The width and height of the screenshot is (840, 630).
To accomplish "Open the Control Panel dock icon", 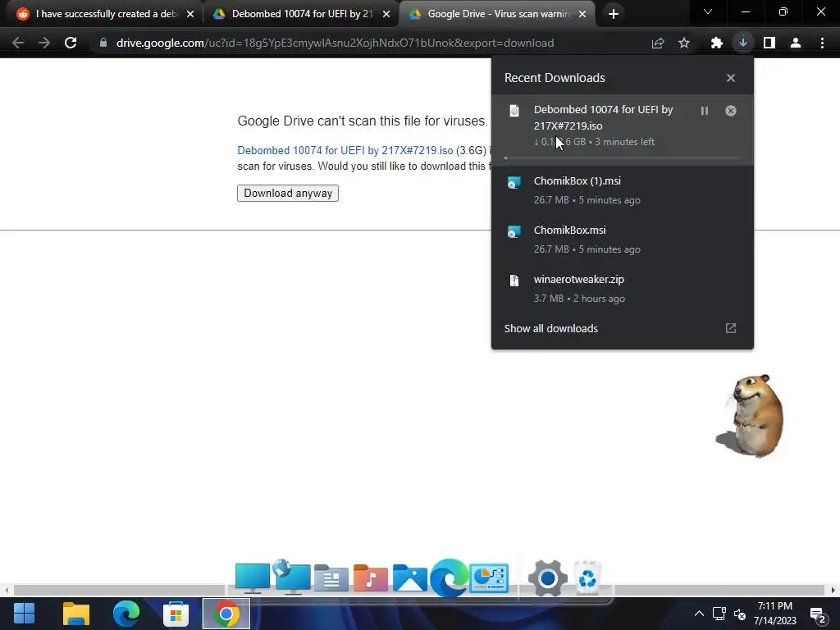I will pyautogui.click(x=489, y=578).
